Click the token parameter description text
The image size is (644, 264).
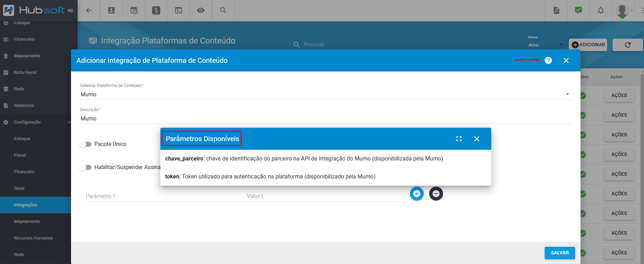(279, 177)
